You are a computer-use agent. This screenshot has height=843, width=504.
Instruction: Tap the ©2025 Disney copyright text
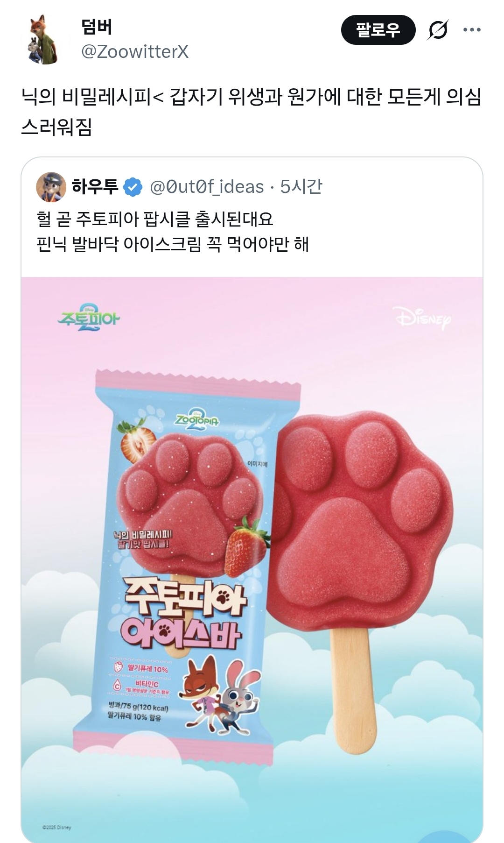point(56,827)
